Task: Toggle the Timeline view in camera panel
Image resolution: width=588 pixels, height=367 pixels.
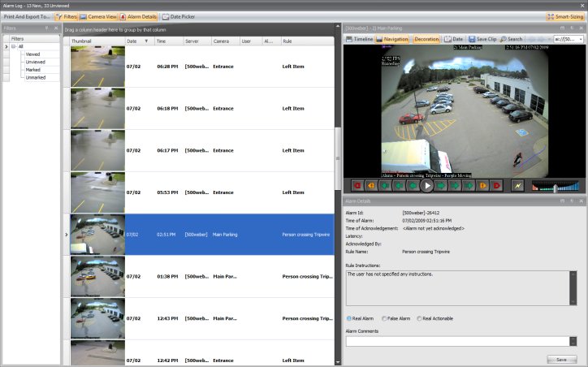Action: (359, 39)
